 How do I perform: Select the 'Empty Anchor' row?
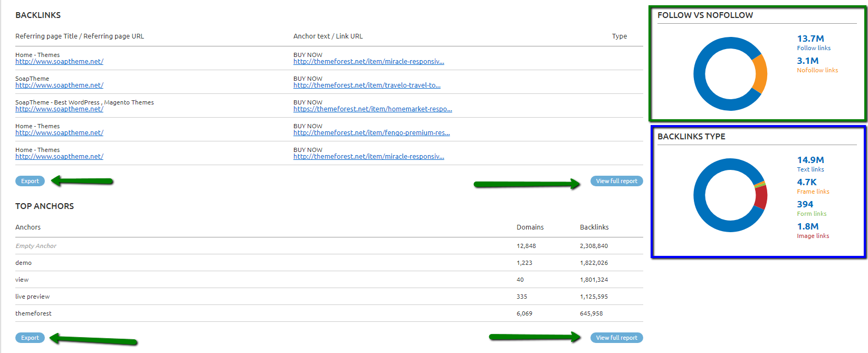pyautogui.click(x=36, y=246)
